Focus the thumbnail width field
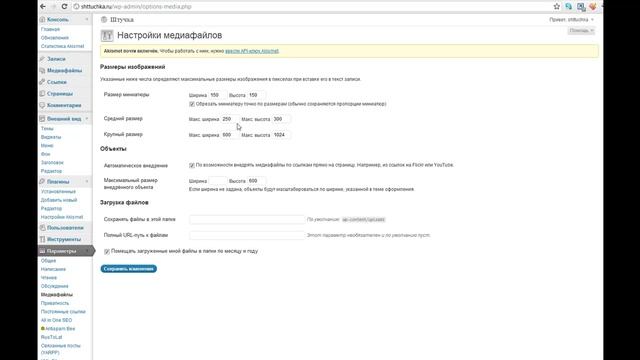 point(218,95)
